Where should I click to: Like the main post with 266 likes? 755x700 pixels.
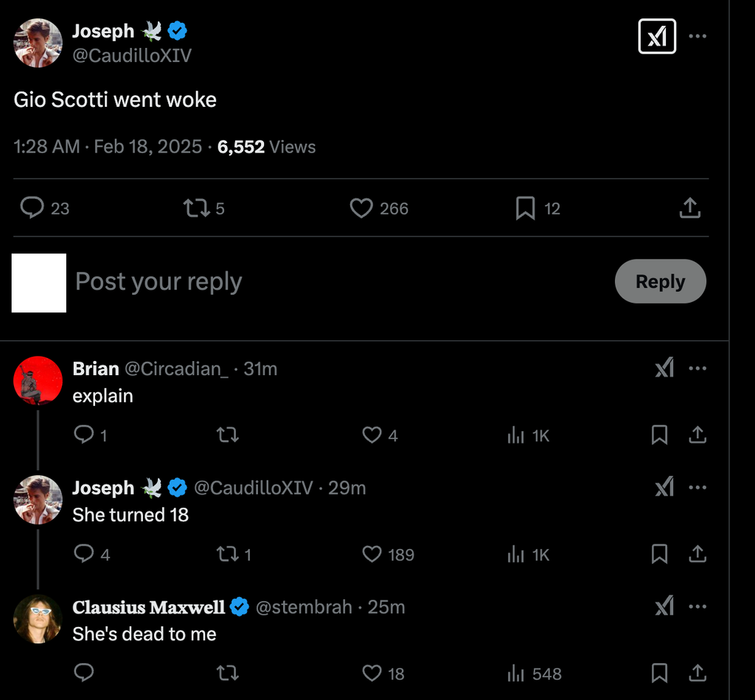pos(361,209)
